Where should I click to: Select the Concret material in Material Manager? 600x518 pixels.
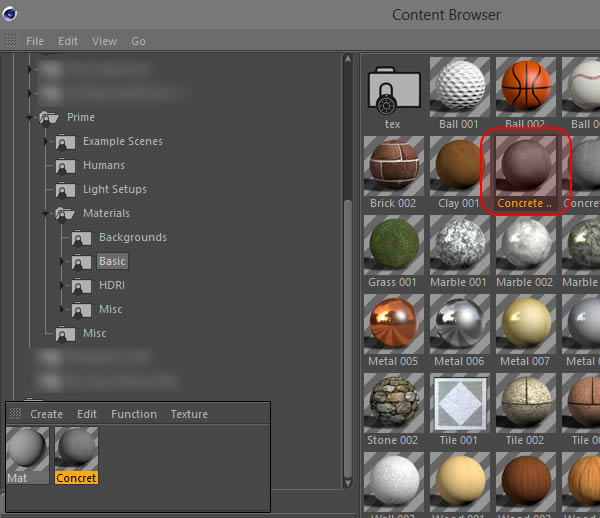(x=77, y=456)
